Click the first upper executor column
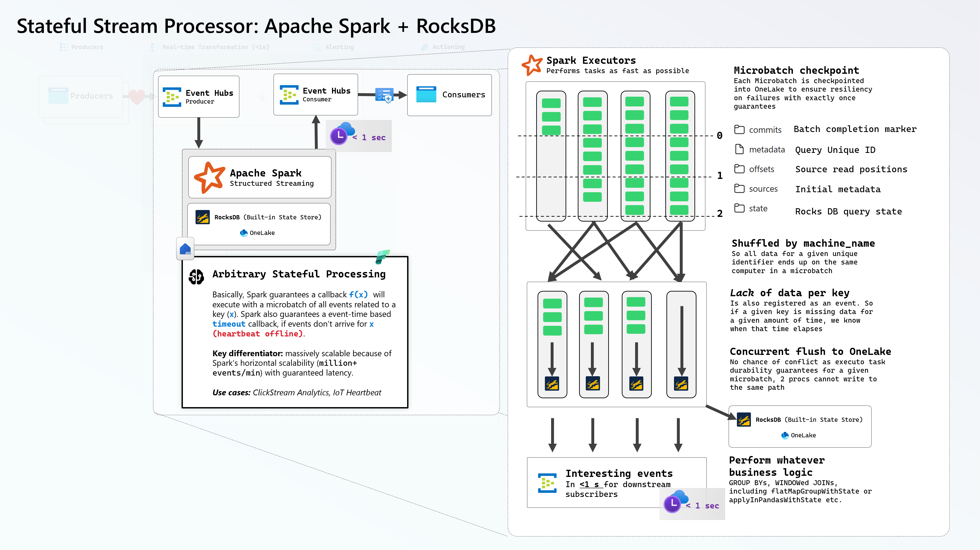980x550 pixels. point(551,156)
